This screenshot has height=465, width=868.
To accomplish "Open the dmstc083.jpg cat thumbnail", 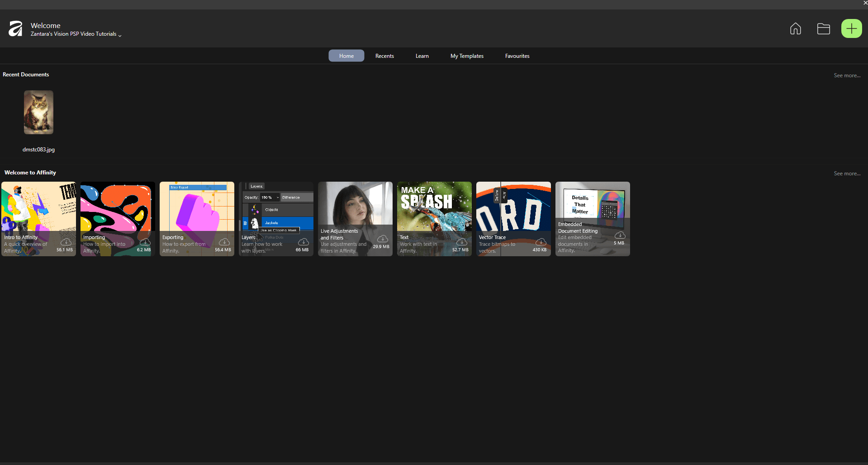I will click(38, 113).
